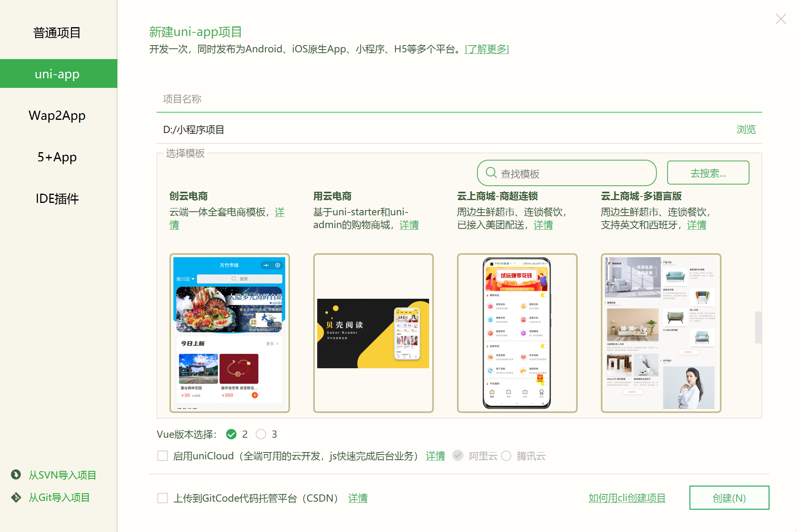The image size is (797, 532).
Task: Click the project path field D://小程序项目
Action: point(443,129)
